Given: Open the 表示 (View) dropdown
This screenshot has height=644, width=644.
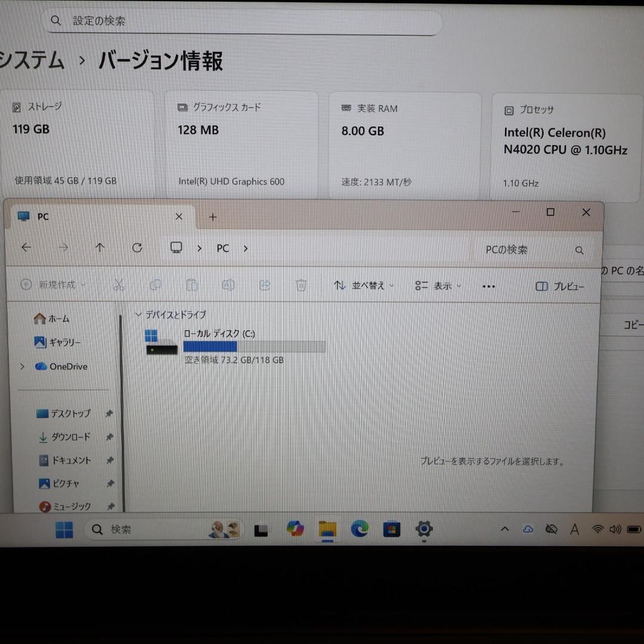Looking at the screenshot, I should tap(439, 286).
